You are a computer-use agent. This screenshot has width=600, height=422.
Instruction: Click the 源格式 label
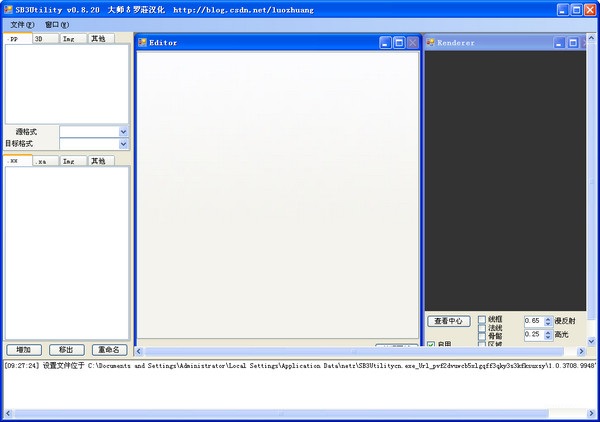26,132
